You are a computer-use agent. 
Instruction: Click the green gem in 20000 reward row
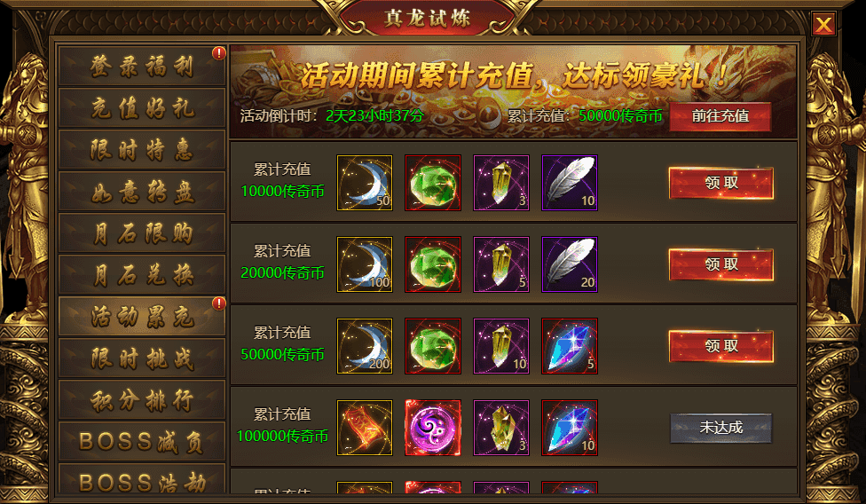[433, 264]
